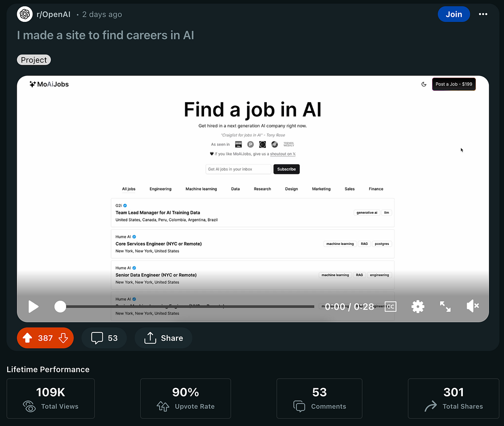The image size is (504, 426).
Task: Toggle dark mode with the moon icon
Action: 424,84
